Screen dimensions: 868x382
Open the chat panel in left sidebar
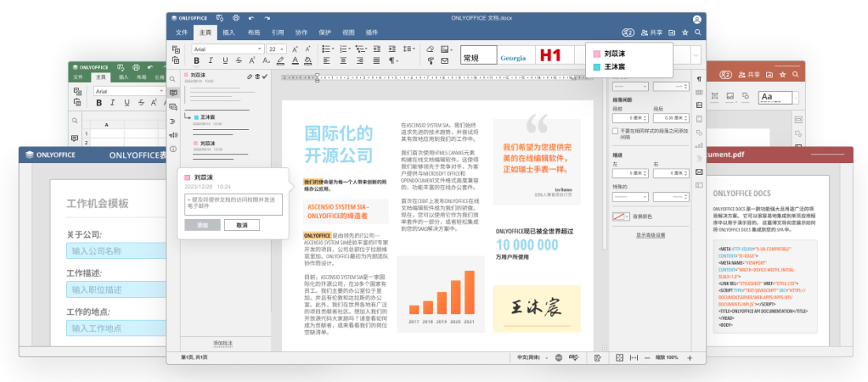click(x=173, y=106)
